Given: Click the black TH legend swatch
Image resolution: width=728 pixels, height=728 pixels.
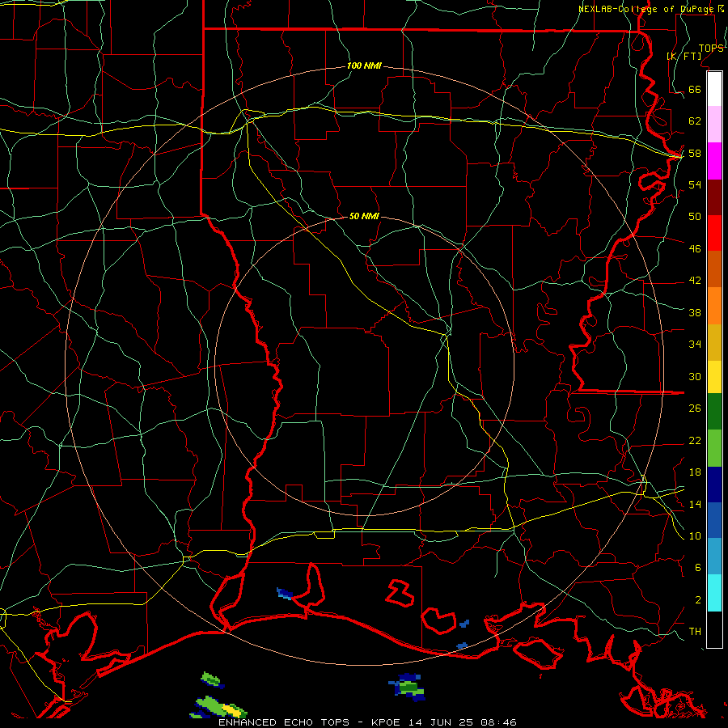Looking at the screenshot, I should [x=714, y=629].
